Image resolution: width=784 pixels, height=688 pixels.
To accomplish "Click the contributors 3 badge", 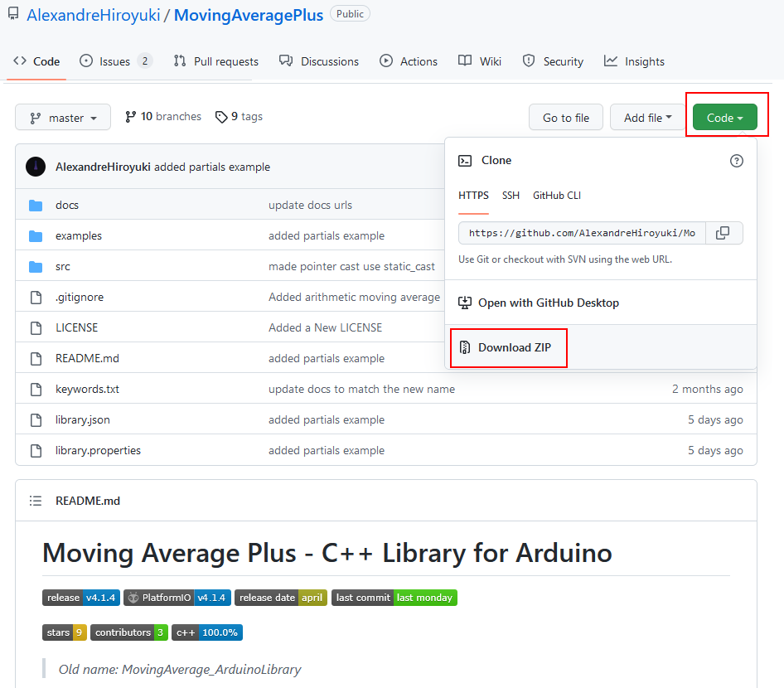I will pyautogui.click(x=129, y=632).
